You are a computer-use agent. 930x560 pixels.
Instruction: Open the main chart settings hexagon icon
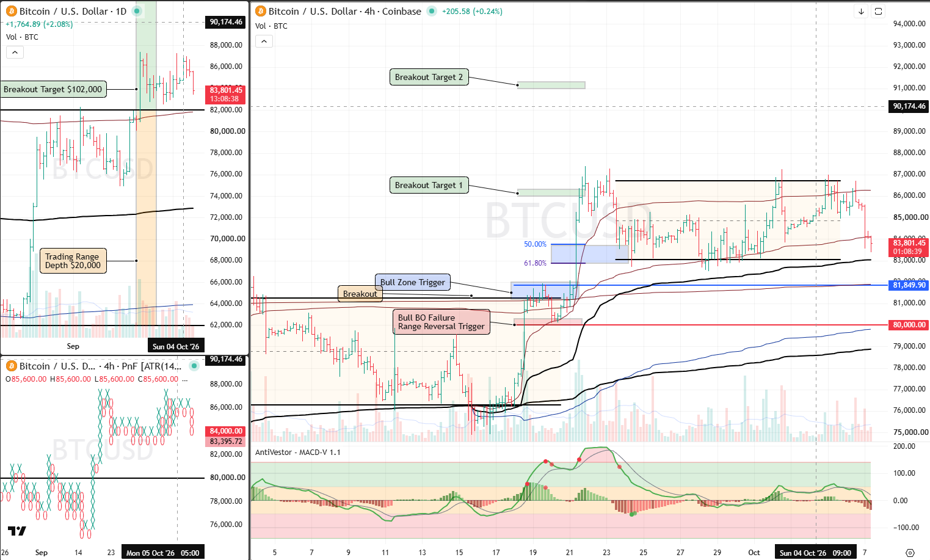[x=910, y=553]
